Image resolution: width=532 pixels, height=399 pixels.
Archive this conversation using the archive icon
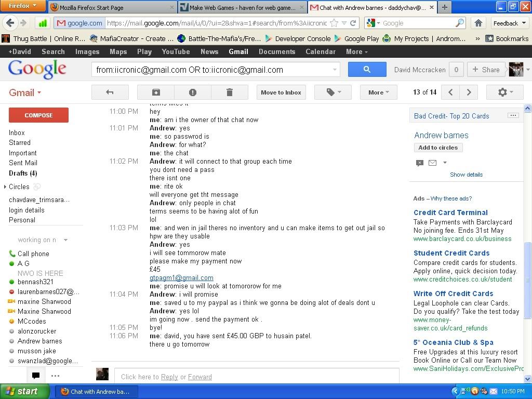(x=155, y=92)
